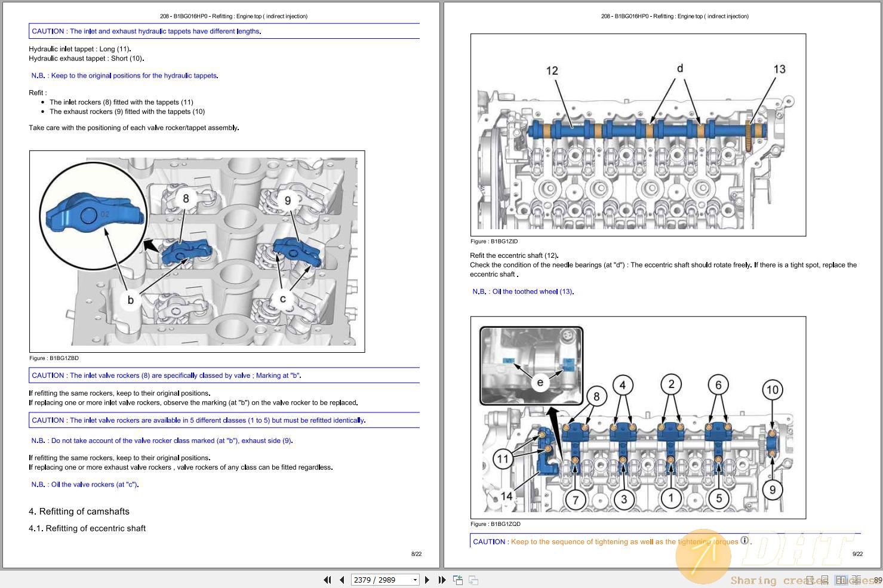Click N.B. 'Do not take account of the valve rocker class'

[x=162, y=441]
